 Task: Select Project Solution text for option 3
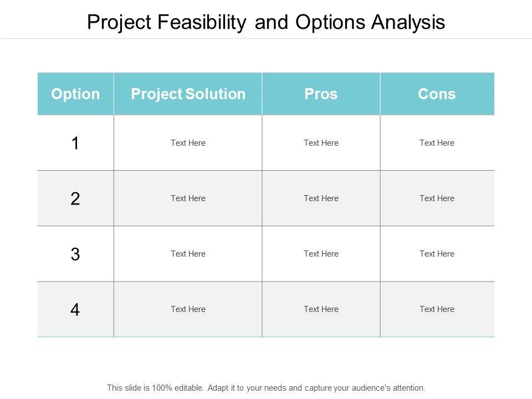(x=188, y=254)
